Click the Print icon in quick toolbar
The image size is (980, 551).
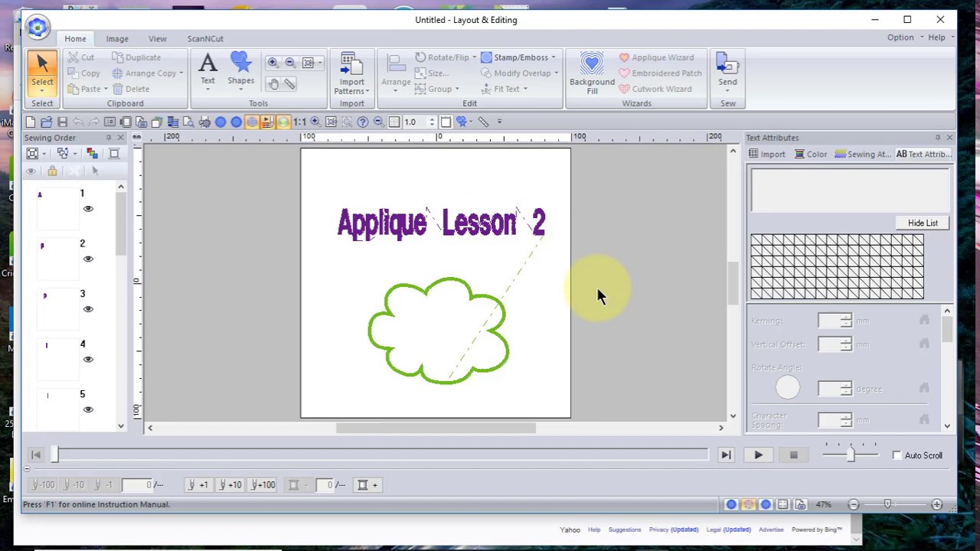[x=204, y=122]
